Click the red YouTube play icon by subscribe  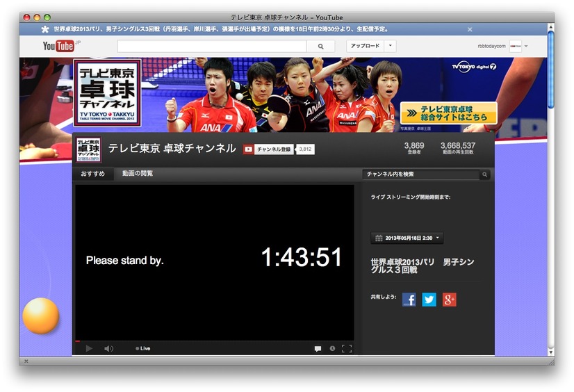pyautogui.click(x=248, y=149)
